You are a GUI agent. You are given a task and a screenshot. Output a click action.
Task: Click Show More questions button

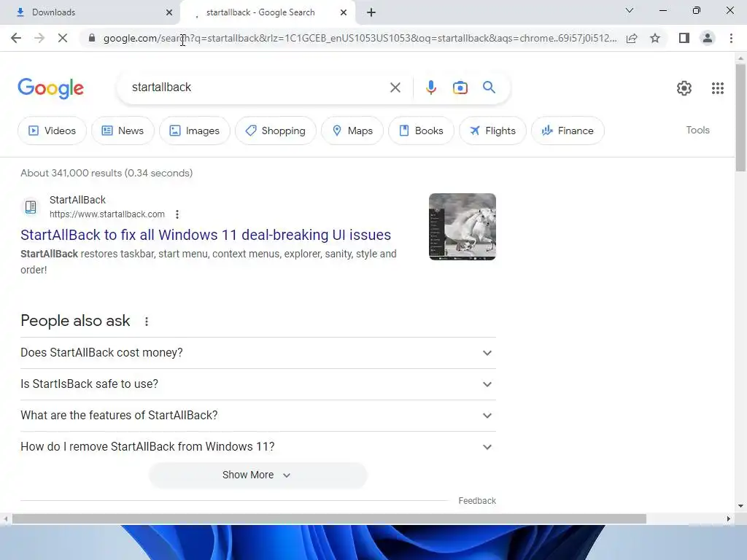pyautogui.click(x=258, y=475)
